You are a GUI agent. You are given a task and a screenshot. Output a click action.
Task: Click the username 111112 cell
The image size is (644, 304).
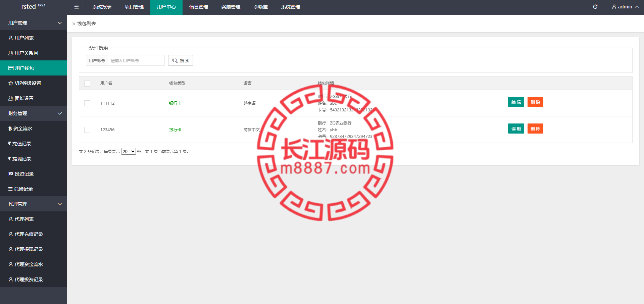[107, 103]
